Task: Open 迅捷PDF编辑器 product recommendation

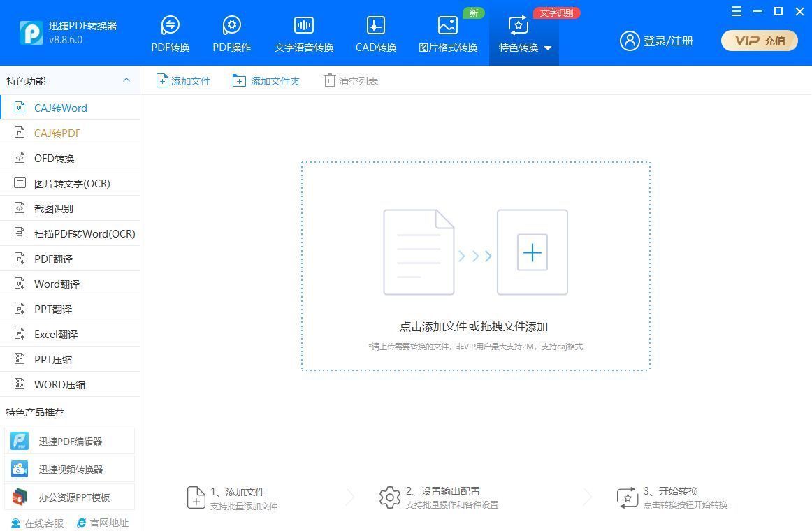Action: [69, 441]
